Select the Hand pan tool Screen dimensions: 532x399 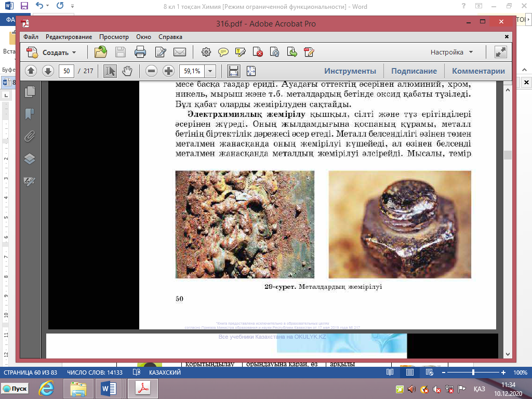pos(127,71)
